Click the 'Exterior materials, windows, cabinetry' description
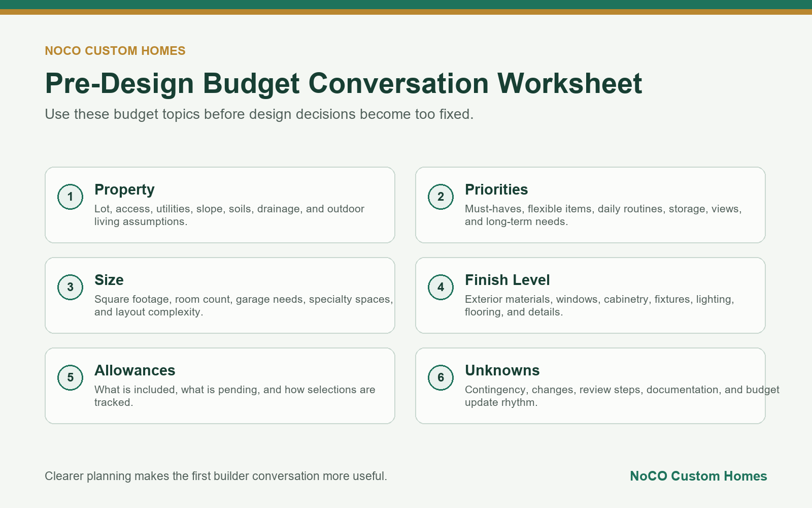Image resolution: width=812 pixels, height=508 pixels. pyautogui.click(x=599, y=306)
